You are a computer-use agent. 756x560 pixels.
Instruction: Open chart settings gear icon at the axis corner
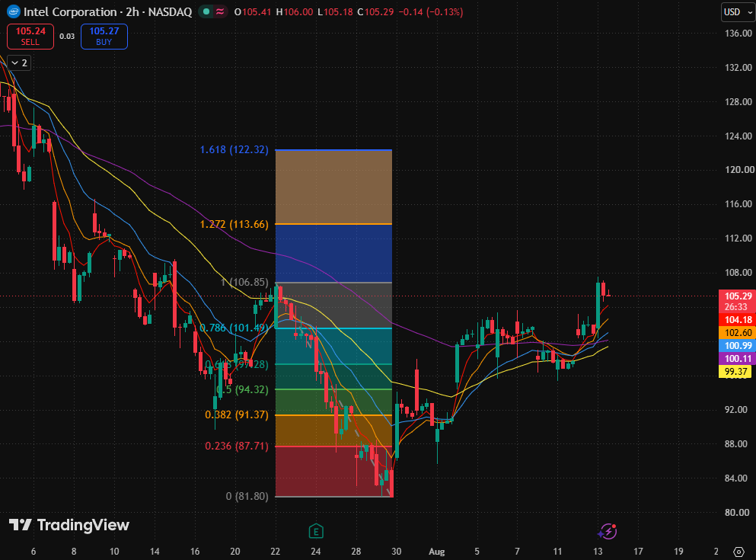coord(738,552)
